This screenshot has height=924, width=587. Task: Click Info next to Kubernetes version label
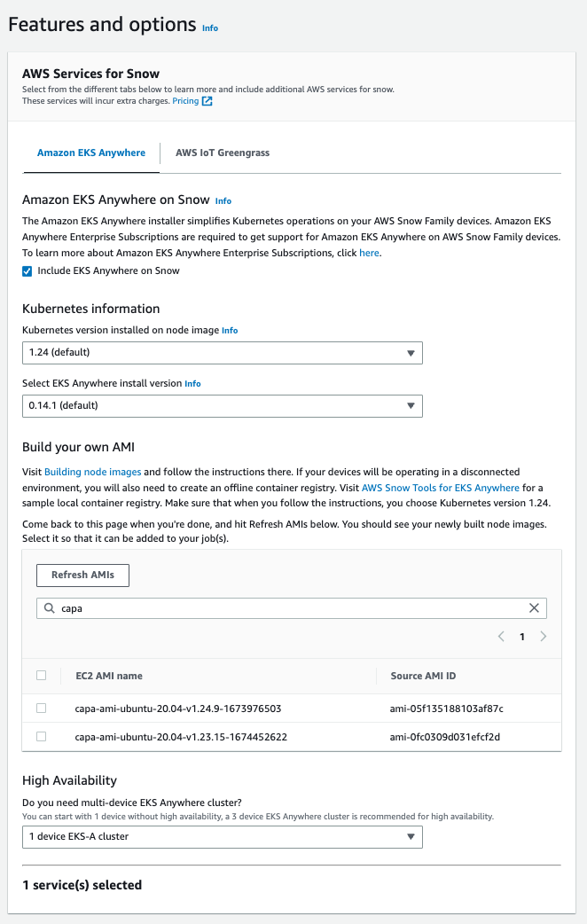pos(230,330)
